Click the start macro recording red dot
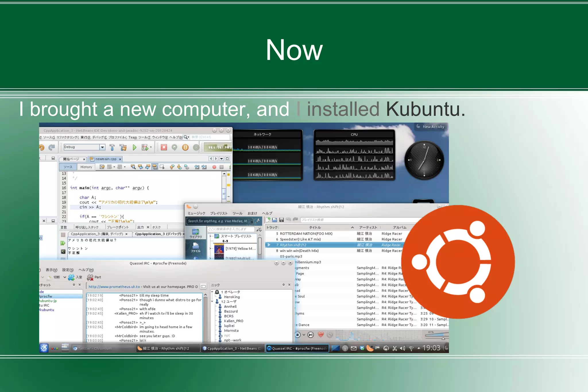The width and height of the screenshot is (588, 392). point(214,167)
